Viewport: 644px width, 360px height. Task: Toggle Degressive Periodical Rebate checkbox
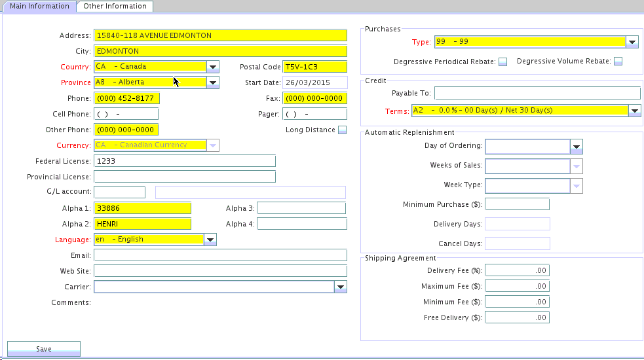503,62
